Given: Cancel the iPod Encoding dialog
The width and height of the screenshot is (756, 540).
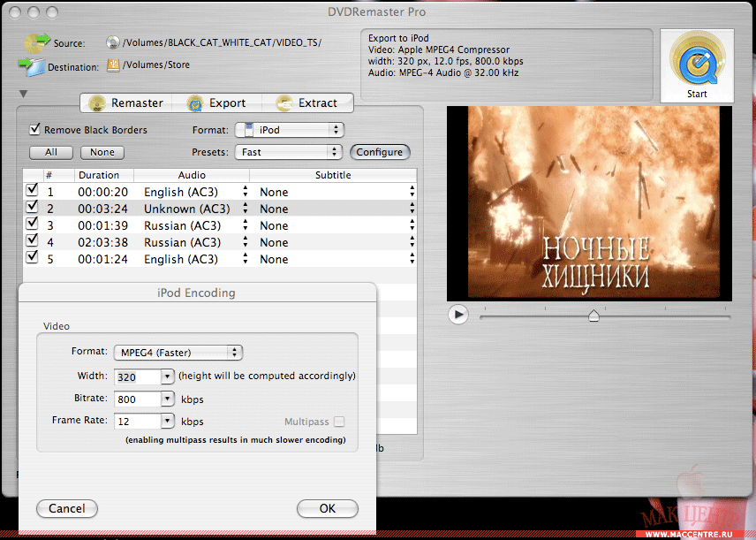Looking at the screenshot, I should coord(67,508).
